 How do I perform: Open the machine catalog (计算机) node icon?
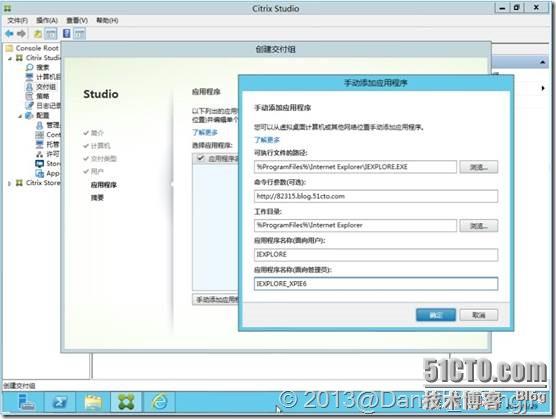29,77
